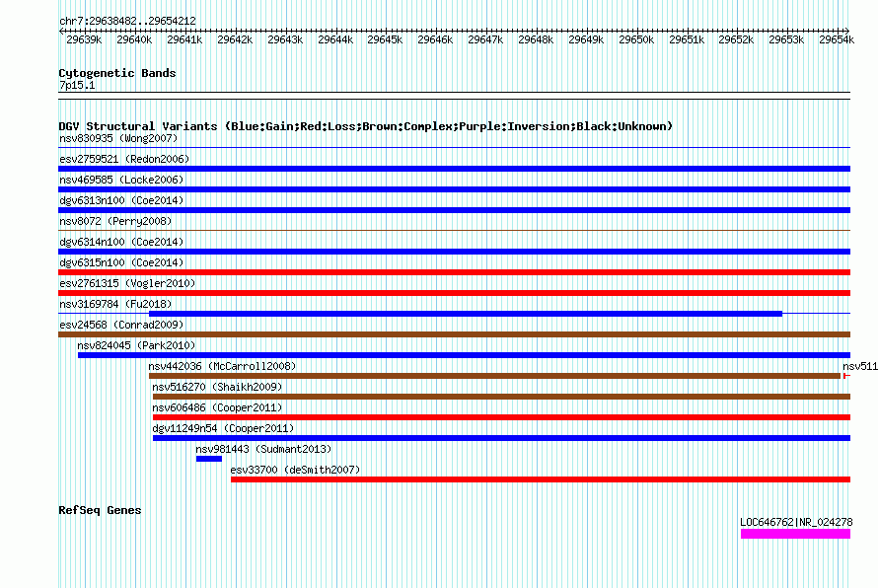Click the nsv8072 (Perry2008) label
This screenshot has width=878, height=588.
(115, 221)
